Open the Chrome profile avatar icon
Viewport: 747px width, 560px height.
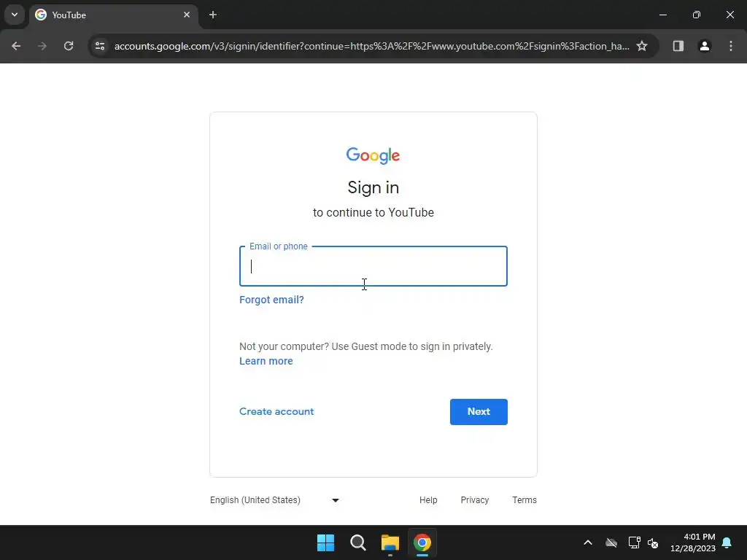point(704,46)
